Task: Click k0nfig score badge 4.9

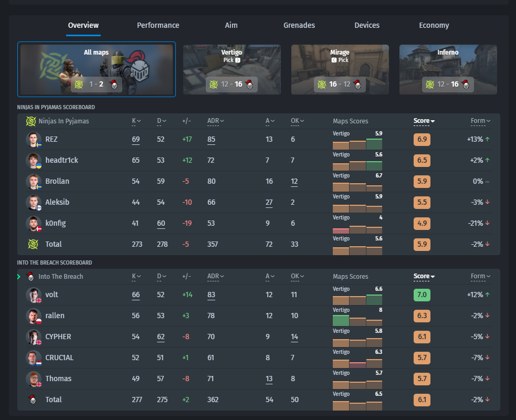Action: click(x=422, y=224)
